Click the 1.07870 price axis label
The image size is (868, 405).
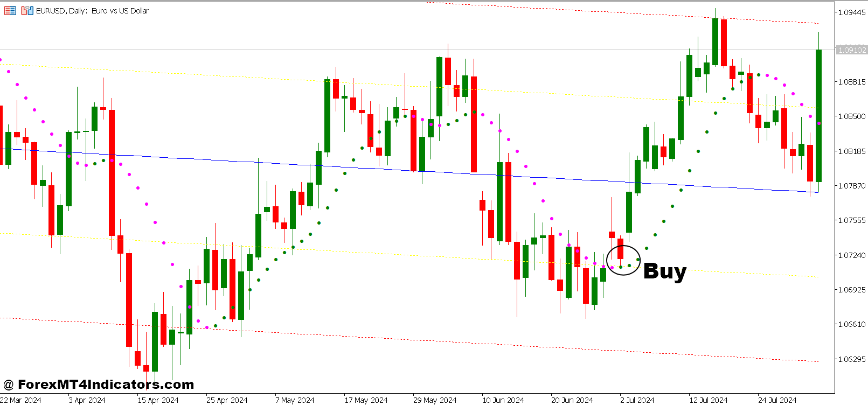tap(852, 186)
